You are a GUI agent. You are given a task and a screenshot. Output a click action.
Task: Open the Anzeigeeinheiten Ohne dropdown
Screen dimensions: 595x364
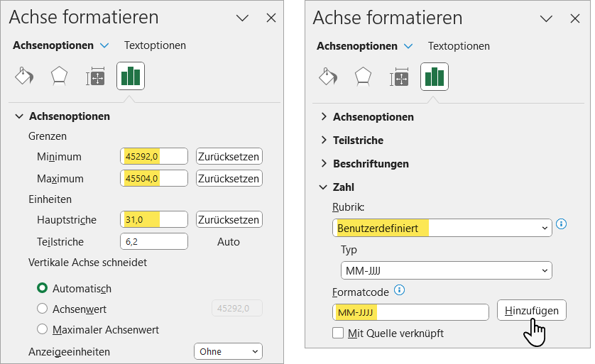[x=228, y=351]
